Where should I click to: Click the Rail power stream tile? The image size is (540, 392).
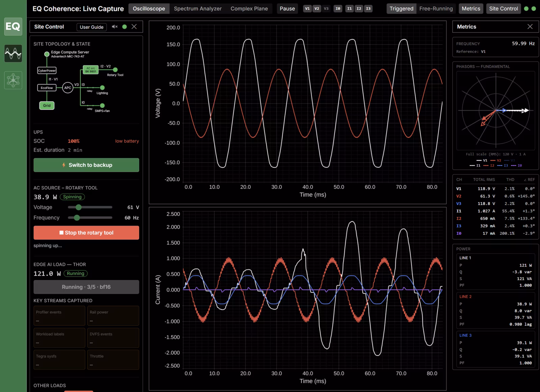(x=113, y=316)
